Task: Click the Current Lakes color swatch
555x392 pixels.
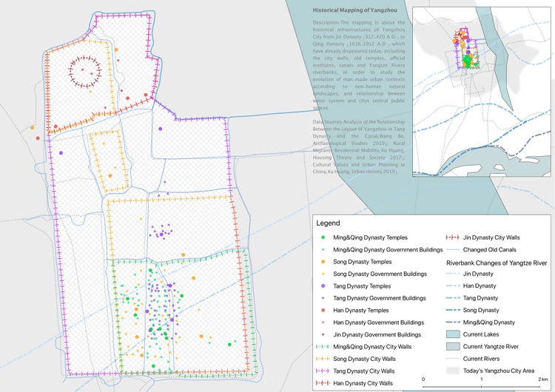Action: (x=452, y=334)
